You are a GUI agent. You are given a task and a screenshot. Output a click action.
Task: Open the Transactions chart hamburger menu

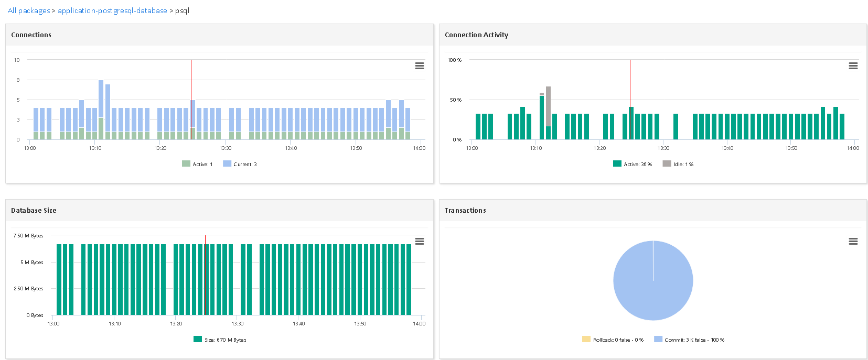(x=853, y=242)
